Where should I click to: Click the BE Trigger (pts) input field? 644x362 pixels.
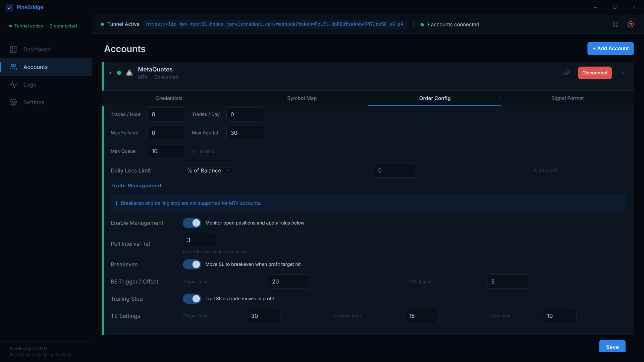[289, 282]
